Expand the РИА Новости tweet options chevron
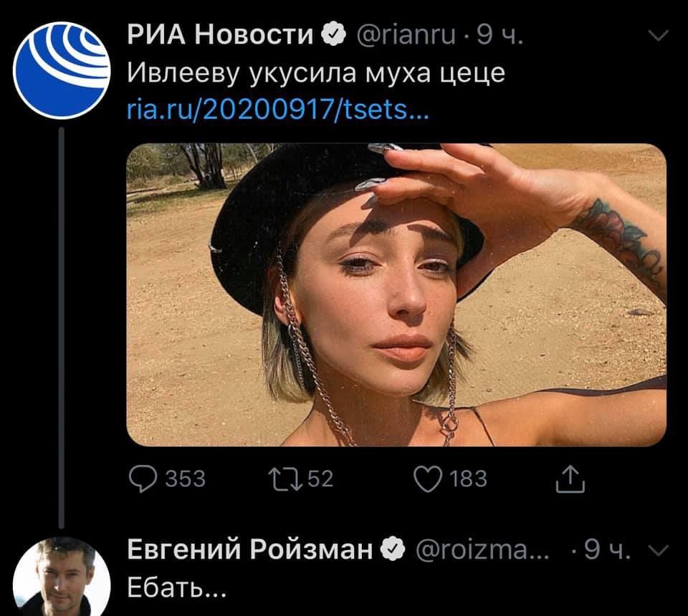The height and width of the screenshot is (616, 688). coord(658,35)
